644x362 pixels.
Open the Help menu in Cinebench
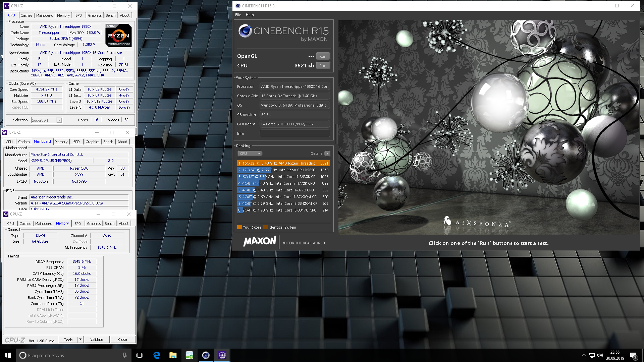pyautogui.click(x=250, y=15)
